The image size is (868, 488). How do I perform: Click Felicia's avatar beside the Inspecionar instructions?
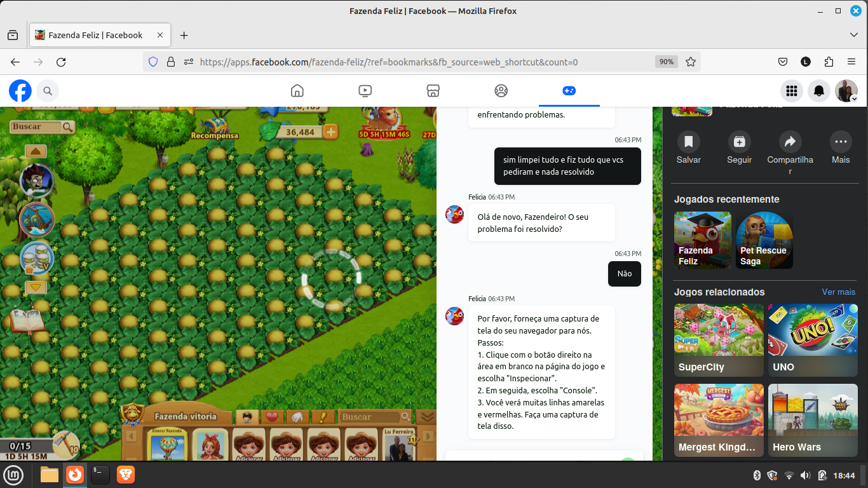coord(454,316)
